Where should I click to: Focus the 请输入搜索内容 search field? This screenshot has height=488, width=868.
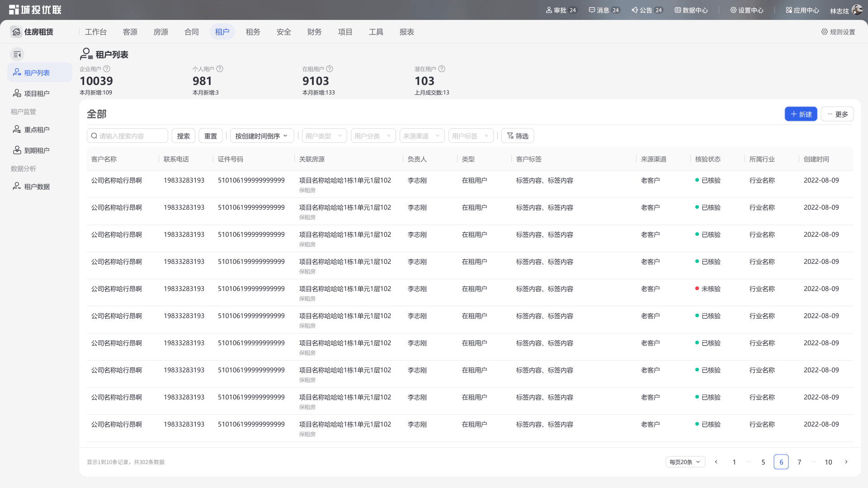click(x=127, y=136)
